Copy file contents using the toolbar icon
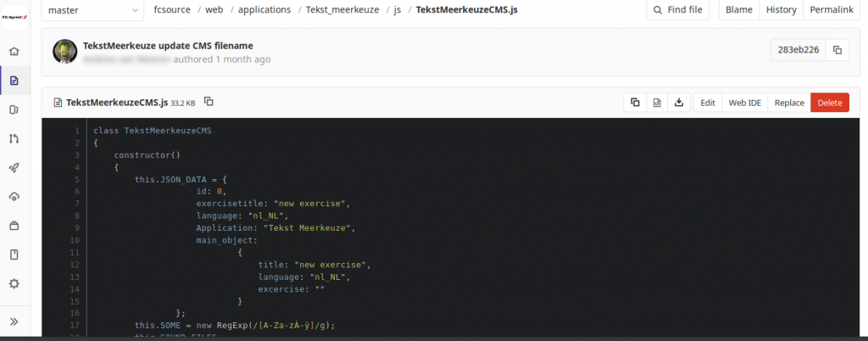Image resolution: width=868 pixels, height=341 pixels. (634, 103)
